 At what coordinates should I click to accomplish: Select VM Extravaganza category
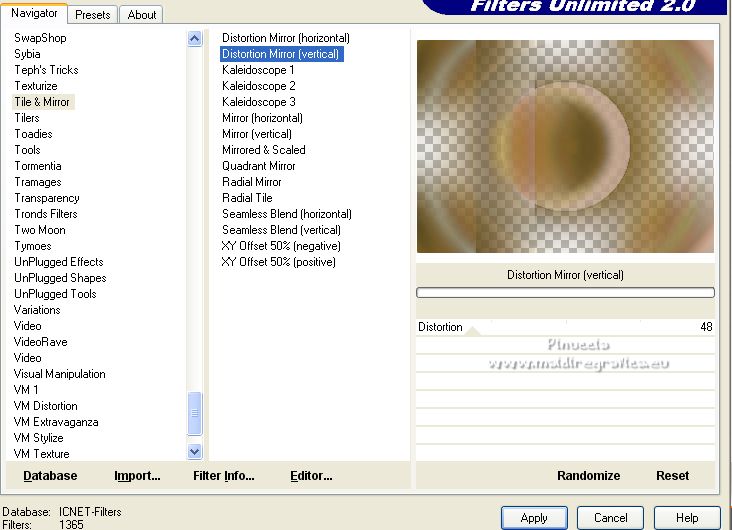[56, 422]
